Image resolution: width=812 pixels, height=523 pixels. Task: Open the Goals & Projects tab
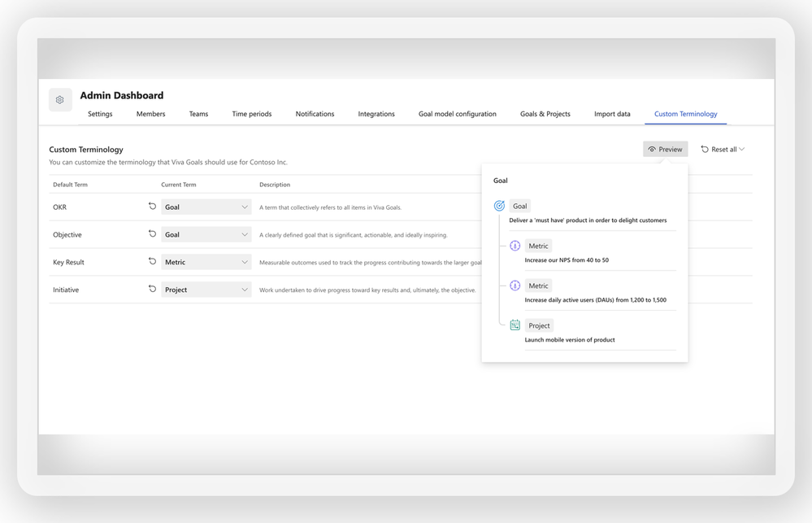click(x=545, y=114)
